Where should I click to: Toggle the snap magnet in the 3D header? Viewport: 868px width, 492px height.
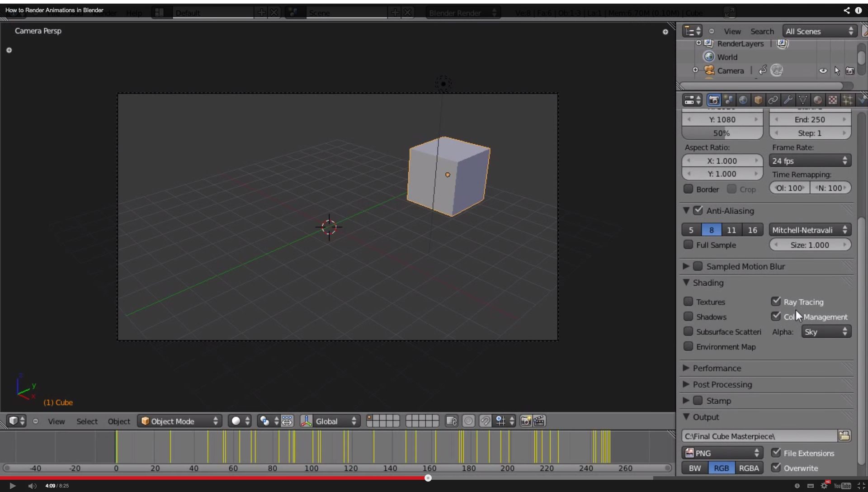click(x=485, y=421)
